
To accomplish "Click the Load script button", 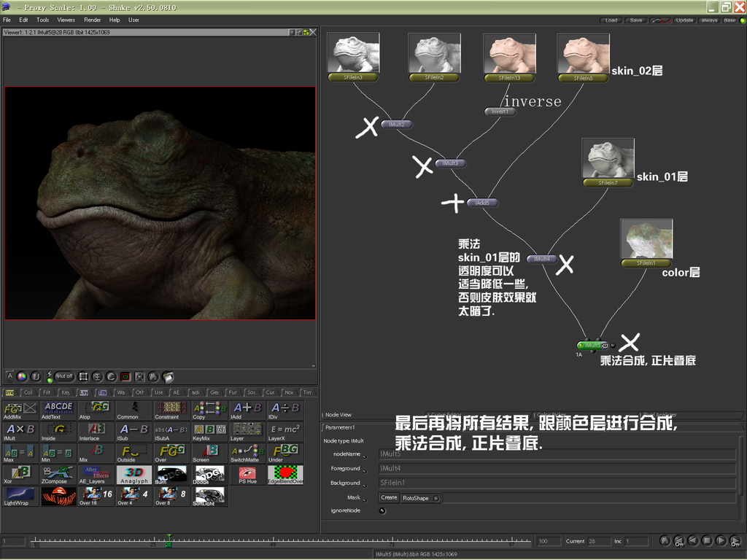I will click(x=611, y=20).
